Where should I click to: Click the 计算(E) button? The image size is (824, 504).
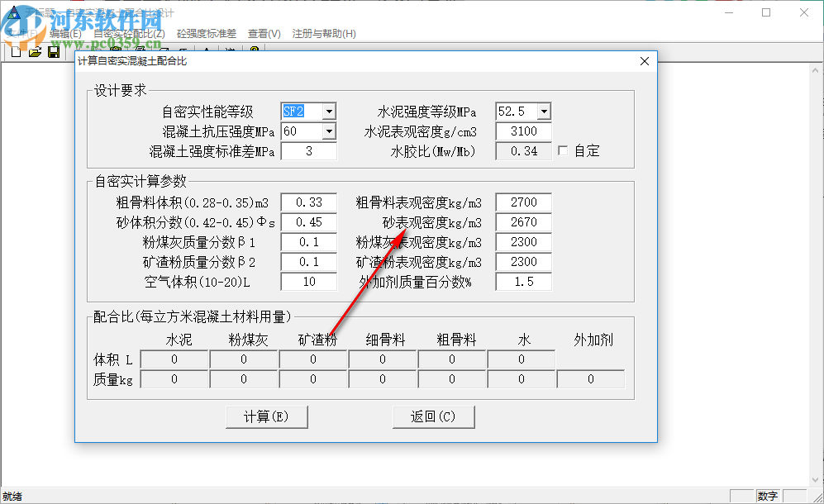point(266,416)
